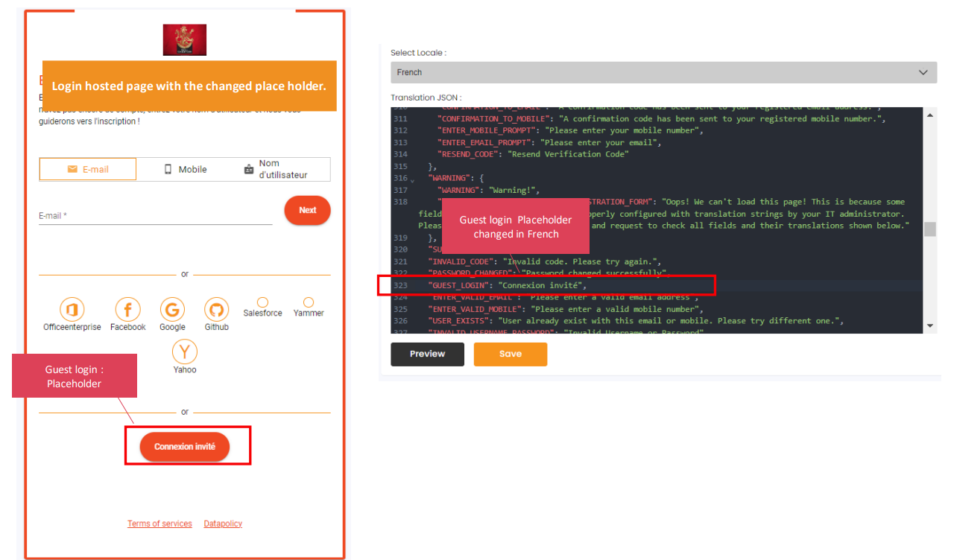
Task: Sign in with Facebook
Action: click(x=127, y=308)
